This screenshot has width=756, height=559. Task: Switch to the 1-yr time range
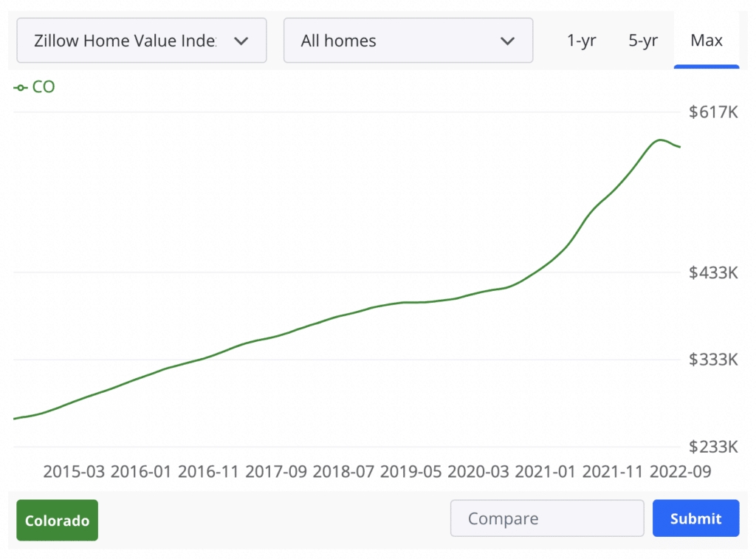[582, 41]
